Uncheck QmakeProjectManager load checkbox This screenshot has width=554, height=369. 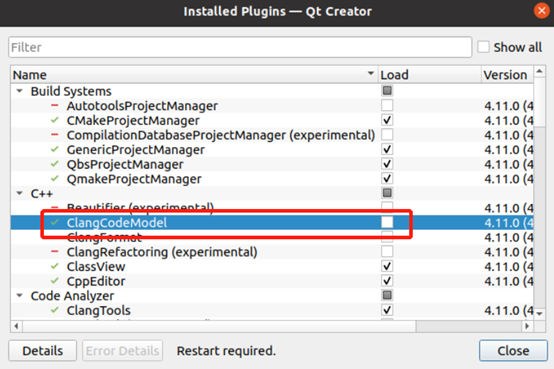click(x=387, y=178)
